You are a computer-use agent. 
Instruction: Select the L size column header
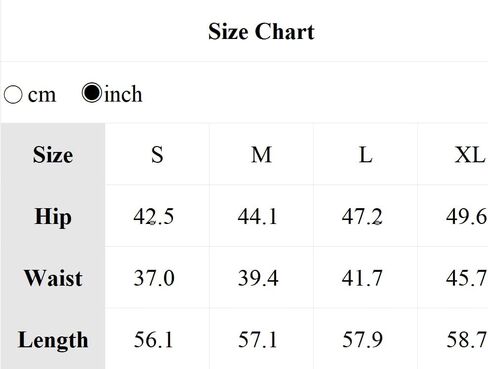click(x=365, y=155)
